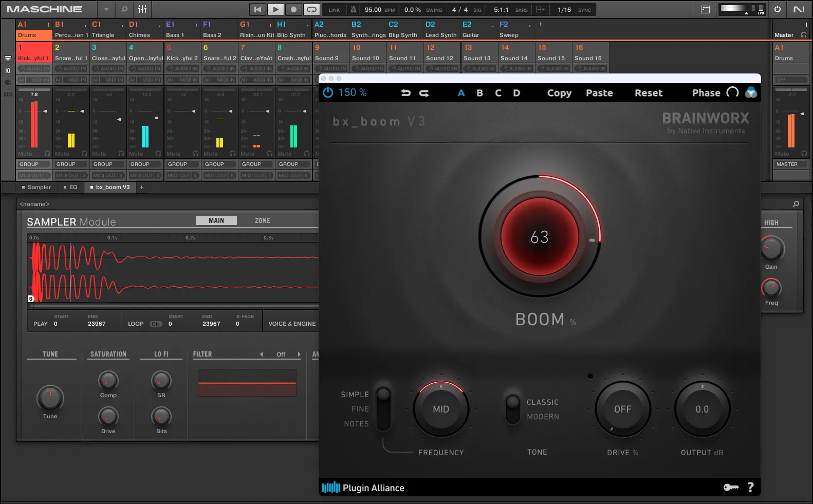Collapse the mixer with the arrow icon
Screen dimensions: 813x504
[x=8, y=58]
